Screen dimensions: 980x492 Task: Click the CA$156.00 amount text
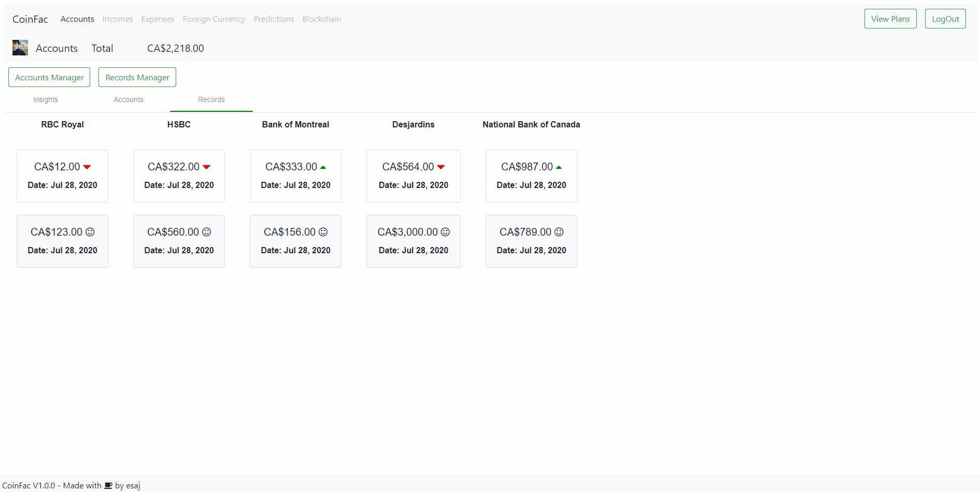pos(290,232)
